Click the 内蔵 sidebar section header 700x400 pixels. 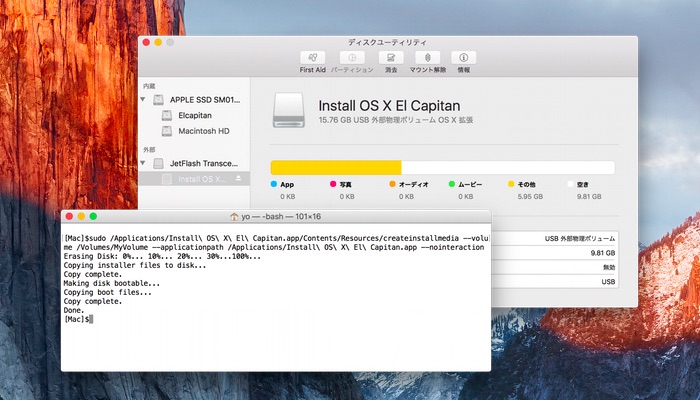[x=149, y=86]
